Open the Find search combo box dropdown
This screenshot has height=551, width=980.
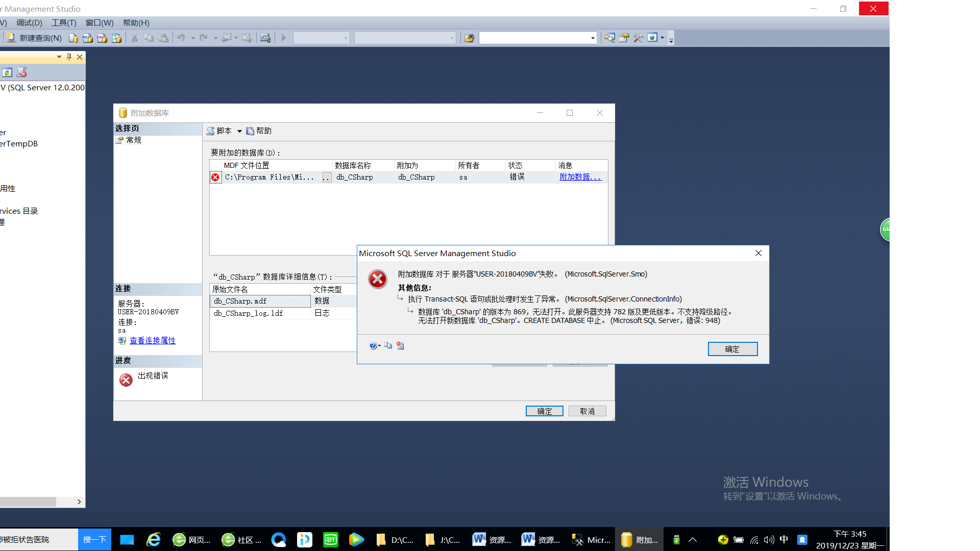(593, 38)
